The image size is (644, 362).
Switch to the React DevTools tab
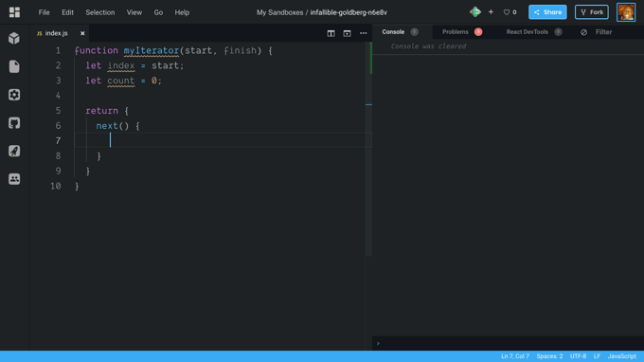(527, 32)
